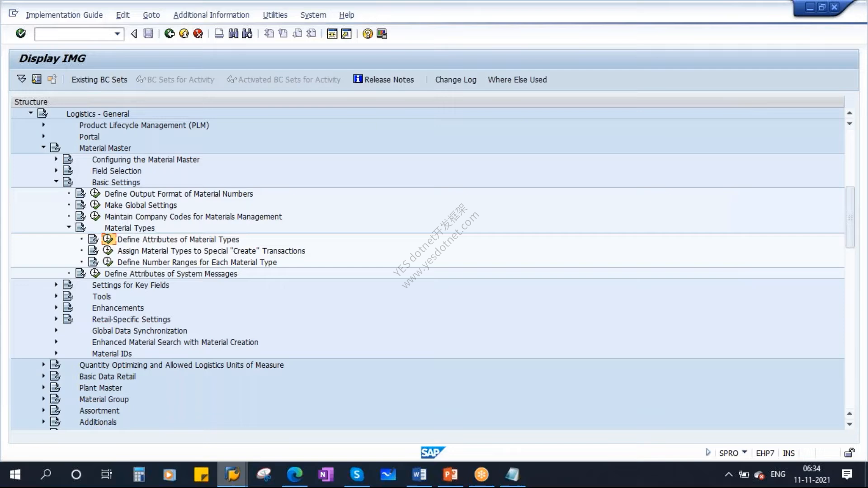Open documentation icon for Field Selection

(68, 170)
